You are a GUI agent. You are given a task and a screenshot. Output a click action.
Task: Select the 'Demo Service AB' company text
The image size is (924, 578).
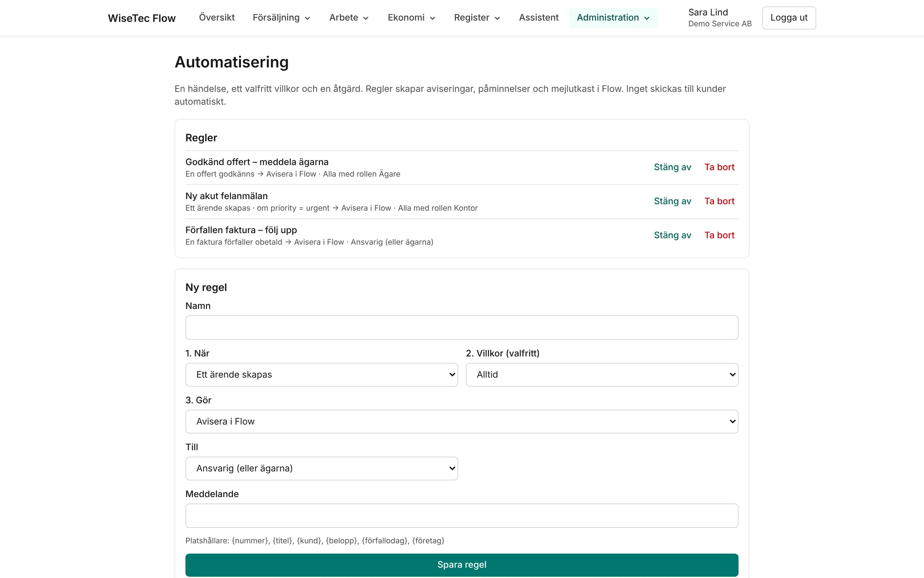coord(720,24)
